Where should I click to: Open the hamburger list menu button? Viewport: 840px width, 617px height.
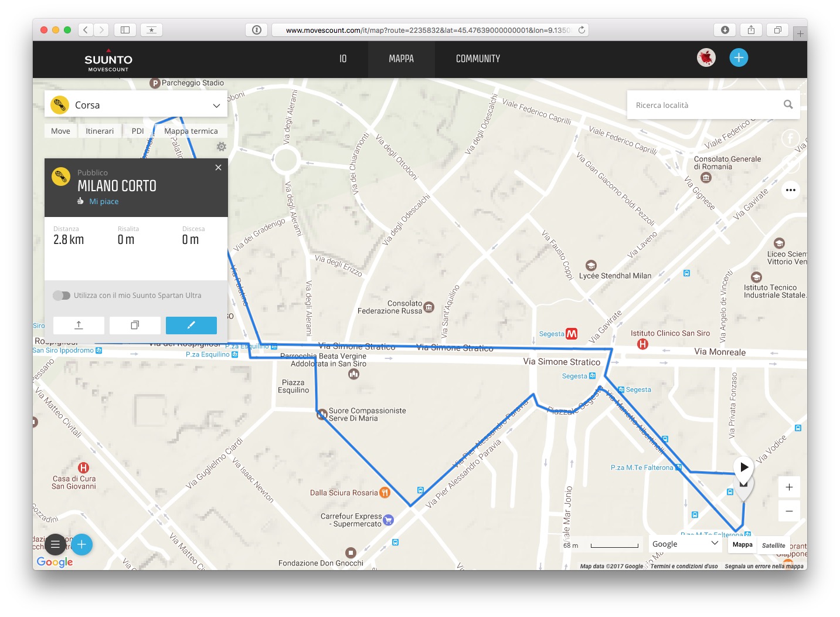[x=55, y=545]
